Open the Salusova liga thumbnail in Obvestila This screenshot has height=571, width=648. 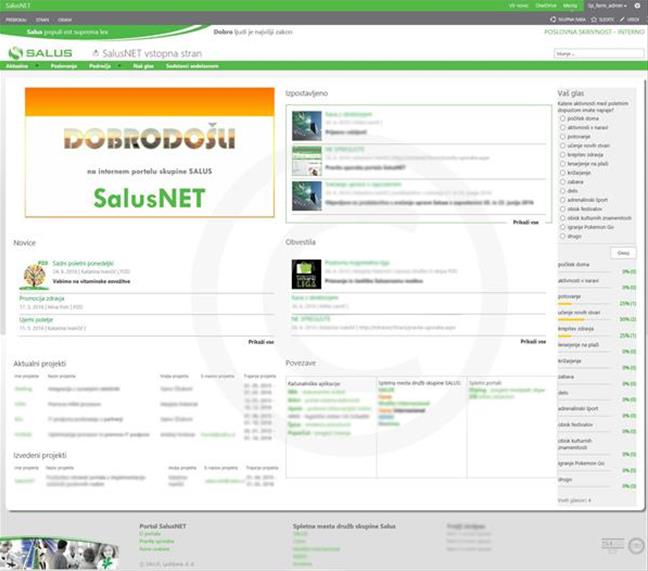(x=306, y=274)
